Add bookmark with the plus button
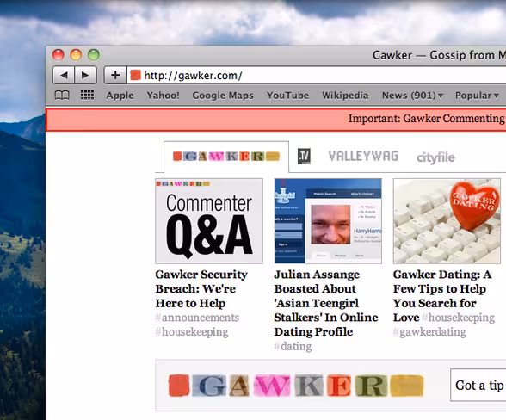The height and width of the screenshot is (420, 506). pyautogui.click(x=115, y=75)
